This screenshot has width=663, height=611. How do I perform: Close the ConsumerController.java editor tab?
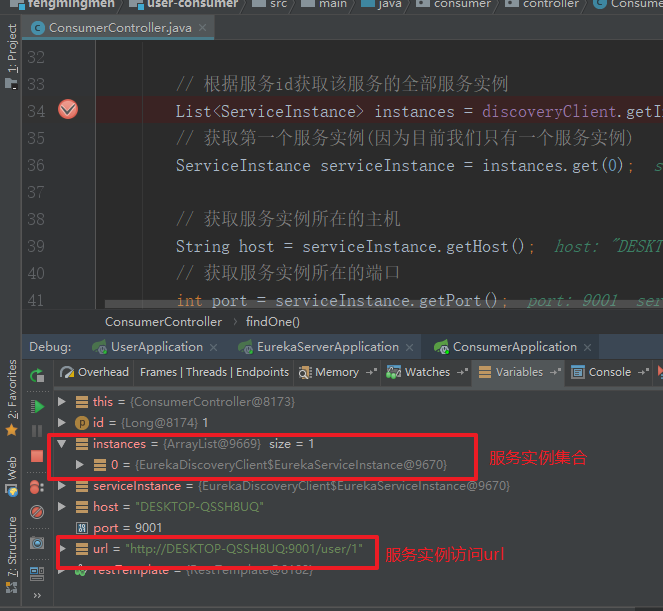point(203,27)
